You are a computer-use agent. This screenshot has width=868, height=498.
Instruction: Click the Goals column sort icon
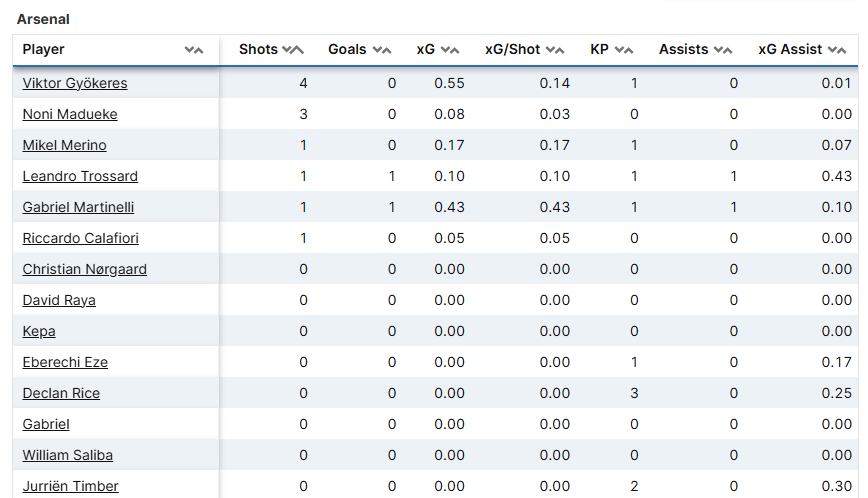pos(381,50)
